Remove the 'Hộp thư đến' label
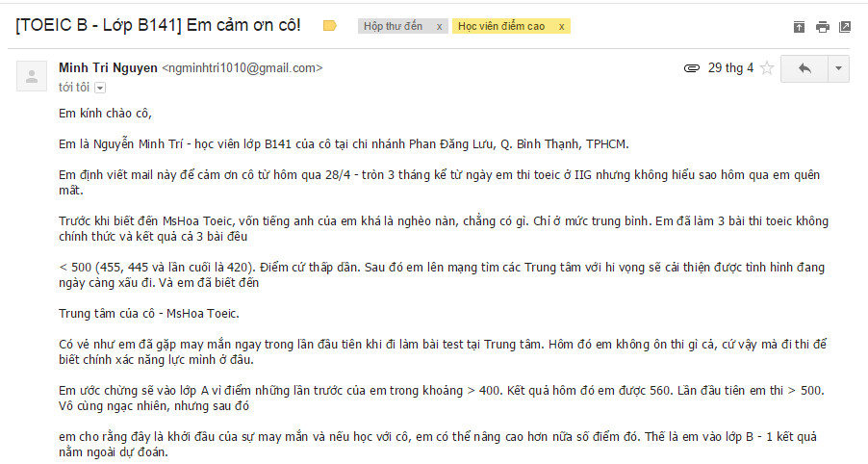Viewport: 868px width, 464px height. (x=440, y=27)
